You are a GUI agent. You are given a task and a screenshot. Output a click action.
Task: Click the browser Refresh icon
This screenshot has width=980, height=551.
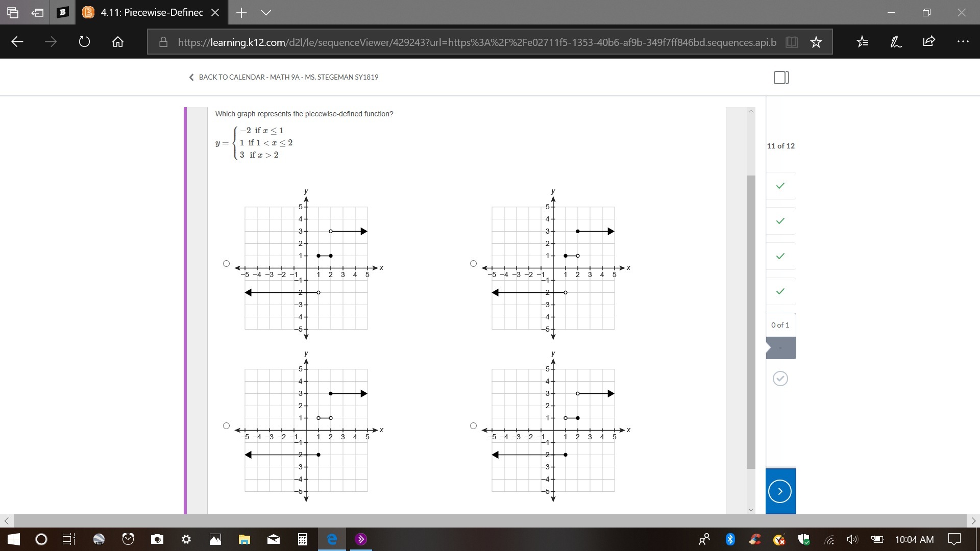tap(84, 42)
